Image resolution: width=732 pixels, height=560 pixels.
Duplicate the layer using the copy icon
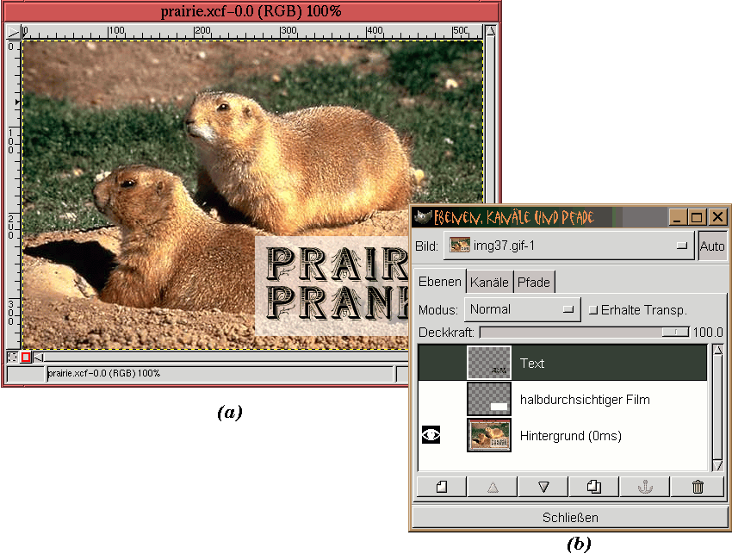pos(593,487)
